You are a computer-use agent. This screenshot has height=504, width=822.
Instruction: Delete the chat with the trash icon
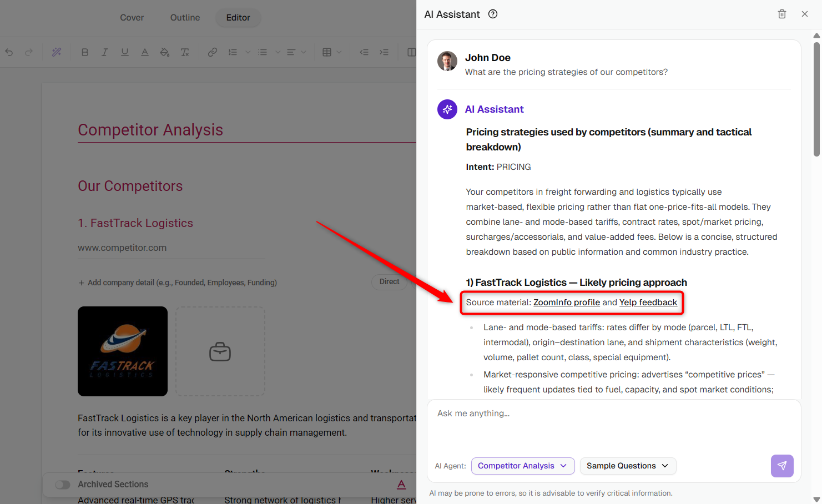click(782, 14)
